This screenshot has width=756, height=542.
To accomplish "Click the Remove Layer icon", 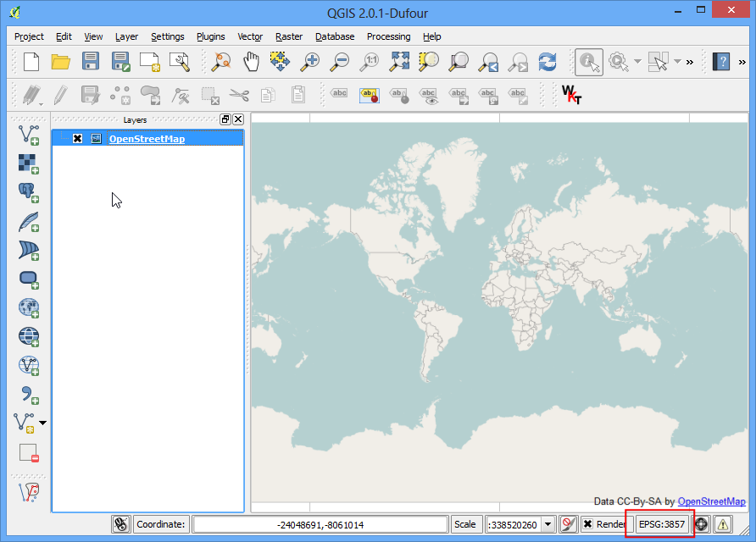I will pos(29,453).
